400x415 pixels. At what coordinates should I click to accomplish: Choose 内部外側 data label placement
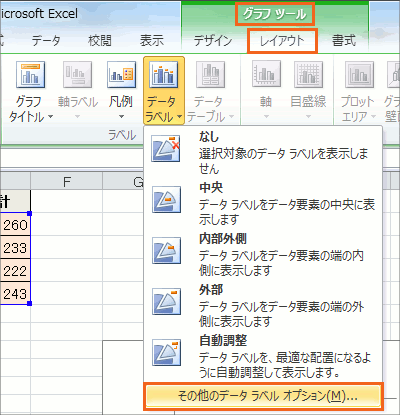point(263,255)
